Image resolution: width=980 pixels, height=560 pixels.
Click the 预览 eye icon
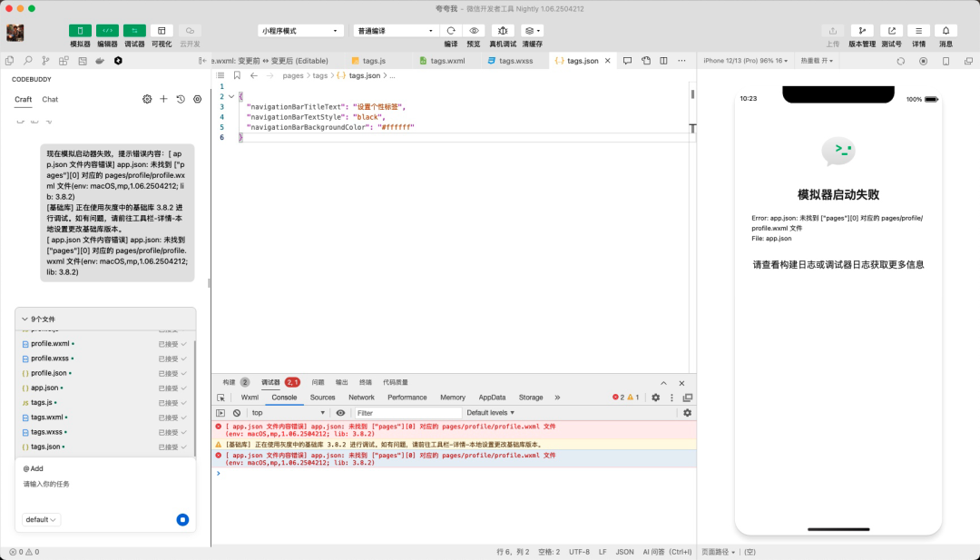click(474, 31)
